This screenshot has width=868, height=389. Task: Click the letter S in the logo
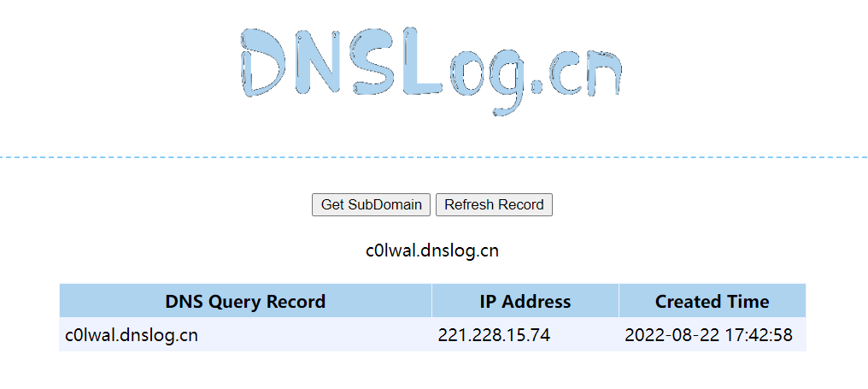375,61
